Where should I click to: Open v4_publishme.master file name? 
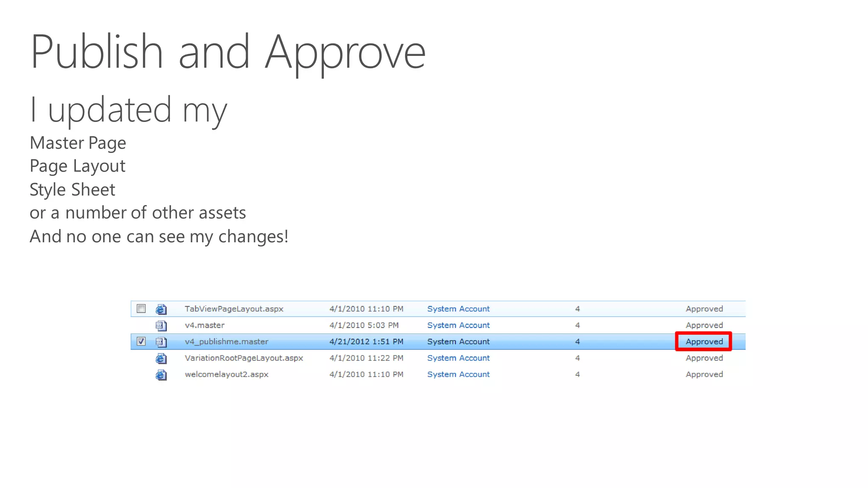[x=226, y=341]
